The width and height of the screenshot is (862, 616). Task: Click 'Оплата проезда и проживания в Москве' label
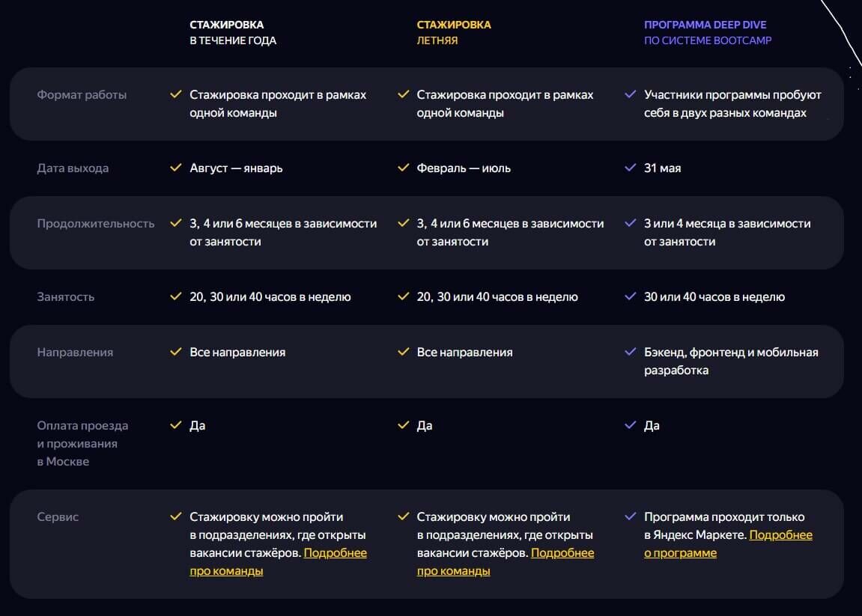click(82, 443)
